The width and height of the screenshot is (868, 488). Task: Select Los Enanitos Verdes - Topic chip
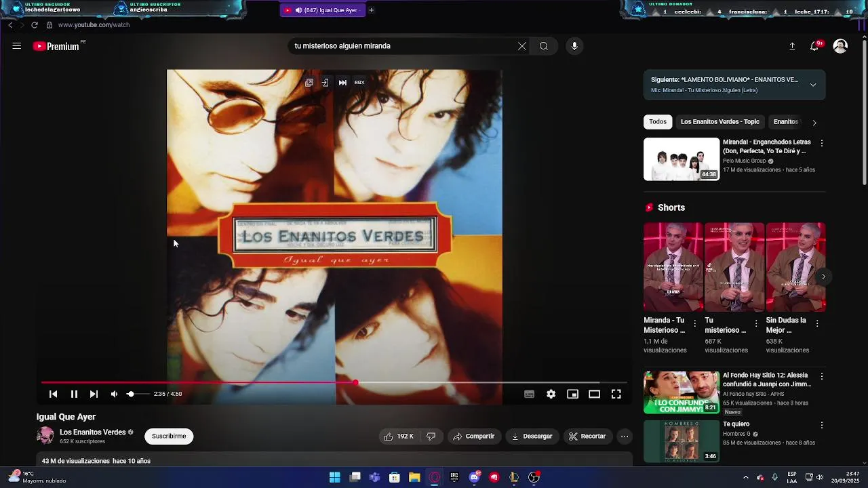[720, 122]
